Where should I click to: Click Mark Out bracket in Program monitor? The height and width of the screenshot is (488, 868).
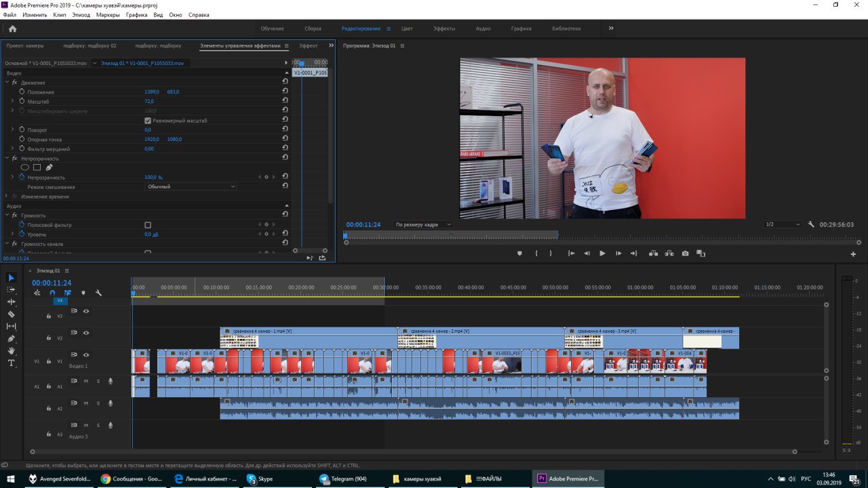pos(551,253)
